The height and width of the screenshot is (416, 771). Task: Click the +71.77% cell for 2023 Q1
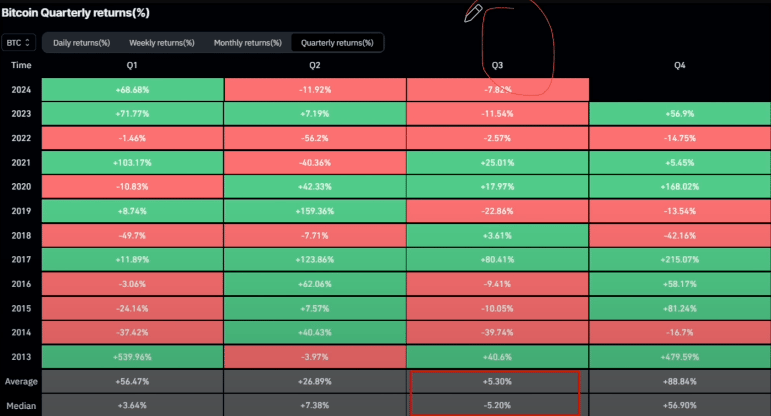click(132, 114)
